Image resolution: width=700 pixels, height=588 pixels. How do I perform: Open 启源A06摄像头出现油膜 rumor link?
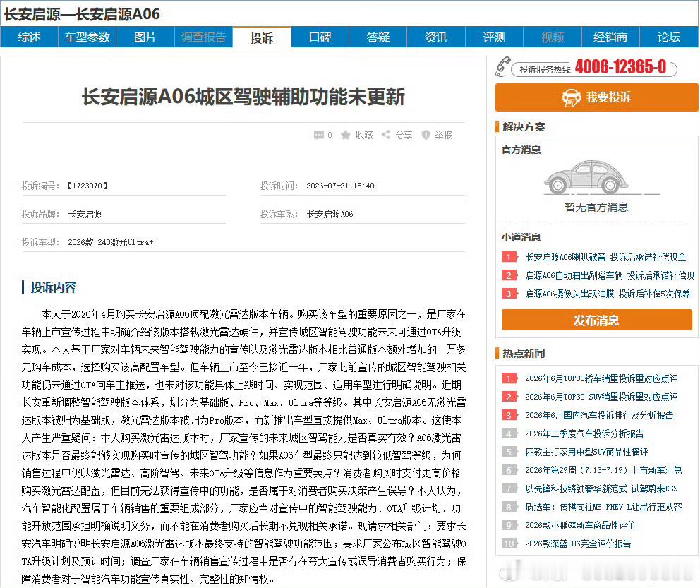pos(608,294)
